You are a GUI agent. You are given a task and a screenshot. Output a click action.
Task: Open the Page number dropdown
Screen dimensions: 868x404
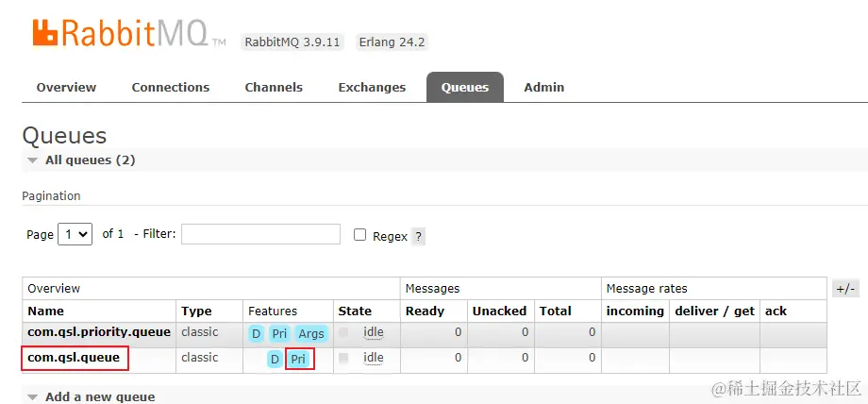point(75,234)
